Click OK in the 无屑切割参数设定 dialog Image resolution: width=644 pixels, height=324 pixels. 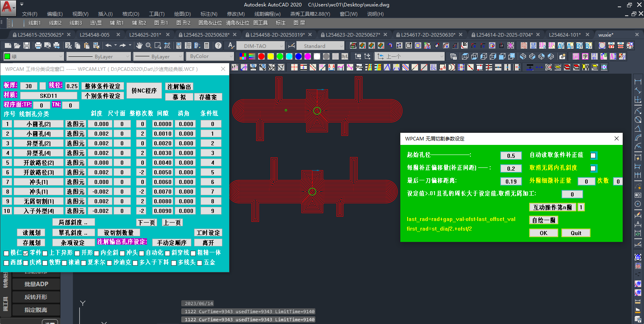(543, 233)
